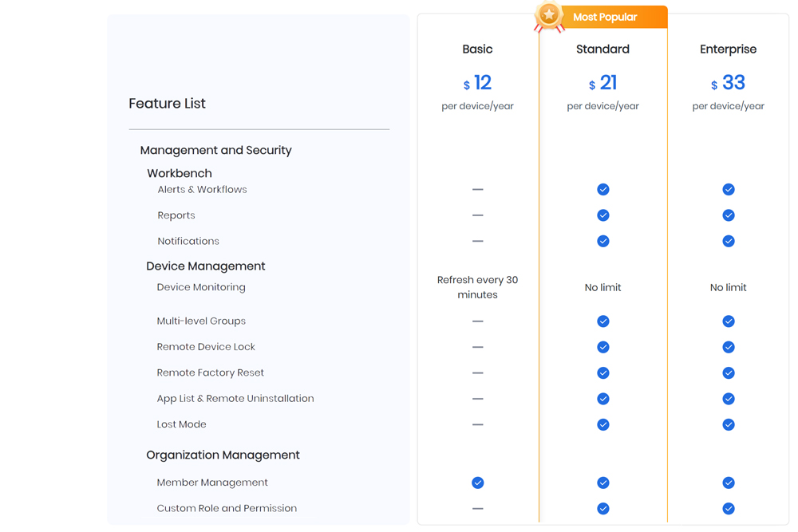Click the Custom Role and Permission checkmark under Standard
Viewport: 798px width, 532px height.
602,508
